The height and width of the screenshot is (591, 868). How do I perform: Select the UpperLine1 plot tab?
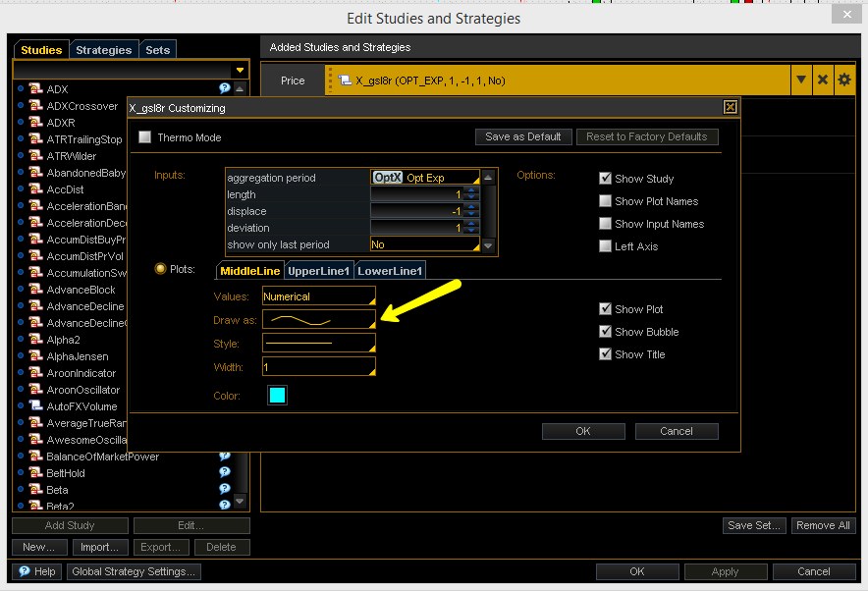point(319,271)
